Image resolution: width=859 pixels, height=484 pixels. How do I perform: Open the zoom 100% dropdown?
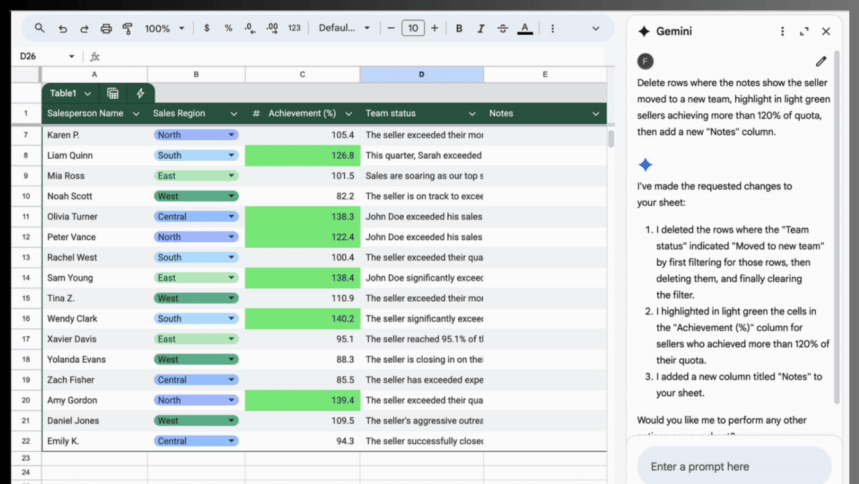coord(164,29)
